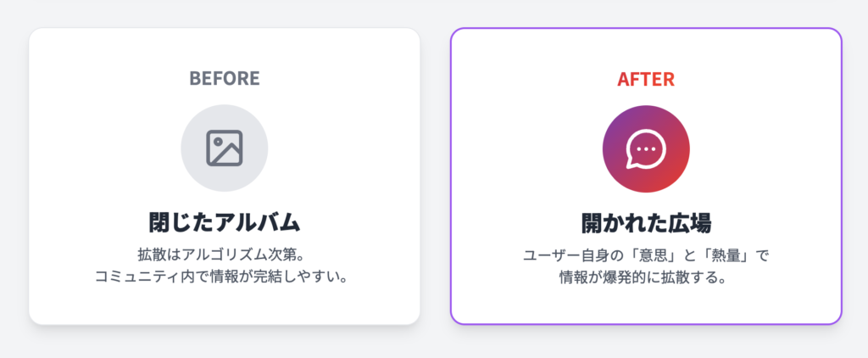Click the heading 閉じたアルバム
This screenshot has width=868, height=358.
pos(224,223)
